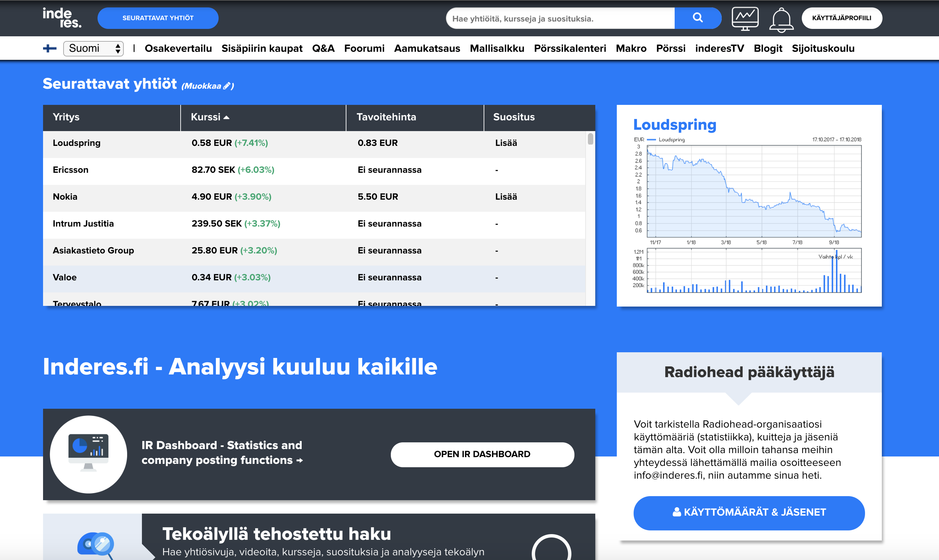This screenshot has height=560, width=939.
Task: Sort the table by Suositus column
Action: click(514, 117)
